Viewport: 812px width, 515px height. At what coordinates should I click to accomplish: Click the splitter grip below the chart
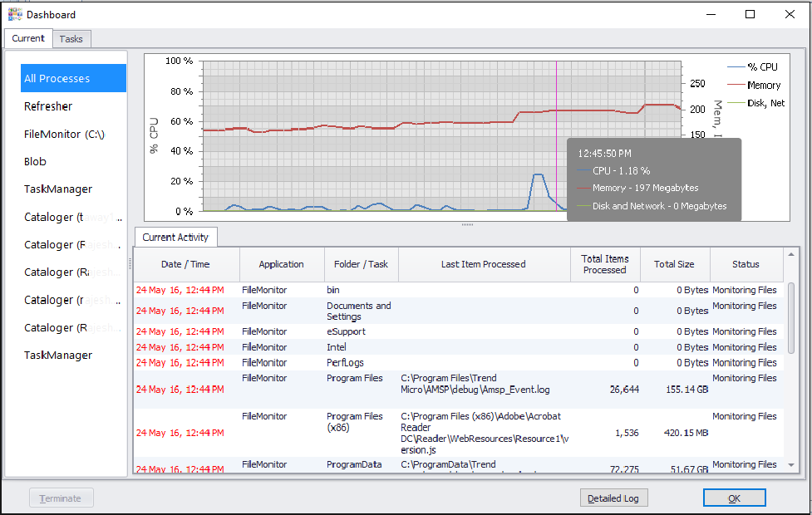(x=467, y=224)
